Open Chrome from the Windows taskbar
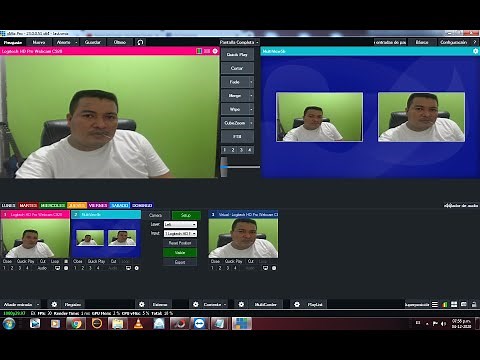The height and width of the screenshot is (360, 480). (x=76, y=323)
